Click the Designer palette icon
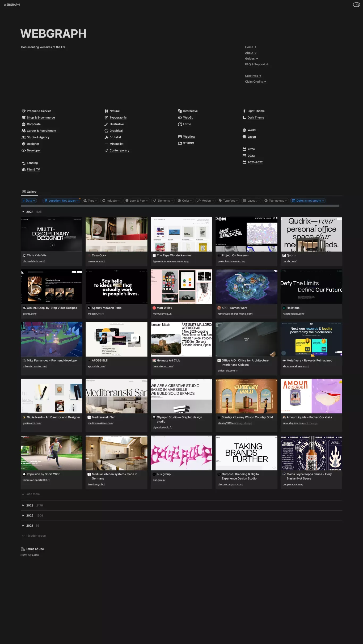 [24, 144]
